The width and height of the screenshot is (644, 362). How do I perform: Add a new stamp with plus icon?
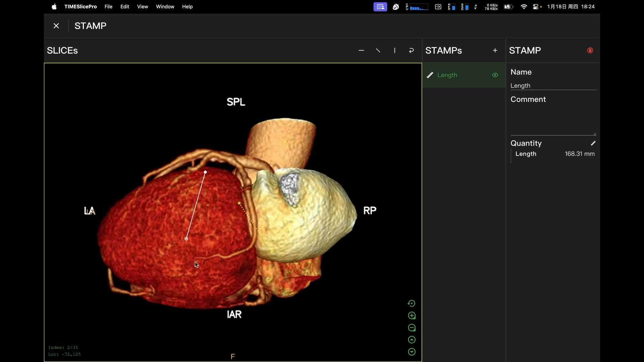click(x=495, y=51)
